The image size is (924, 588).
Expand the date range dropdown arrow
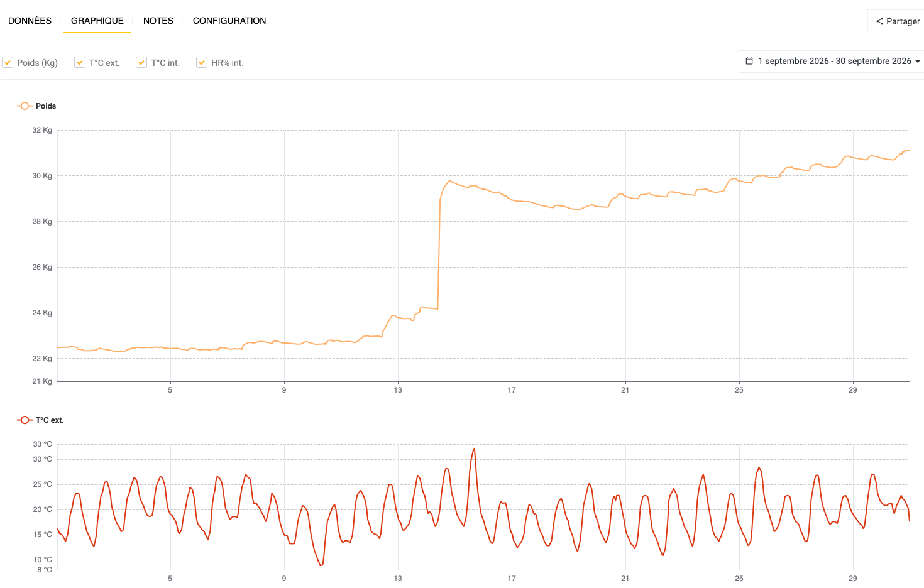tap(918, 62)
